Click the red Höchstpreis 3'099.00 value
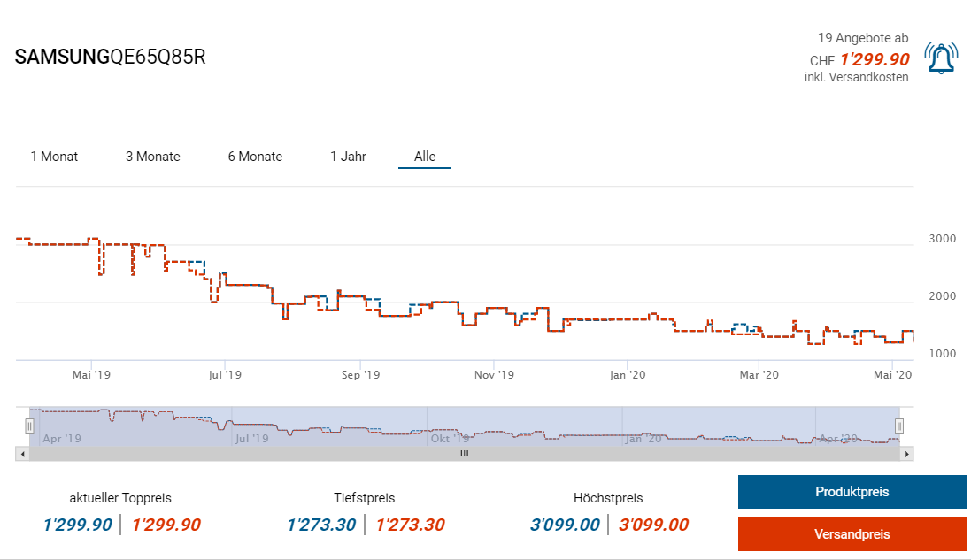Viewport: 971px width, 560px height. tap(653, 525)
